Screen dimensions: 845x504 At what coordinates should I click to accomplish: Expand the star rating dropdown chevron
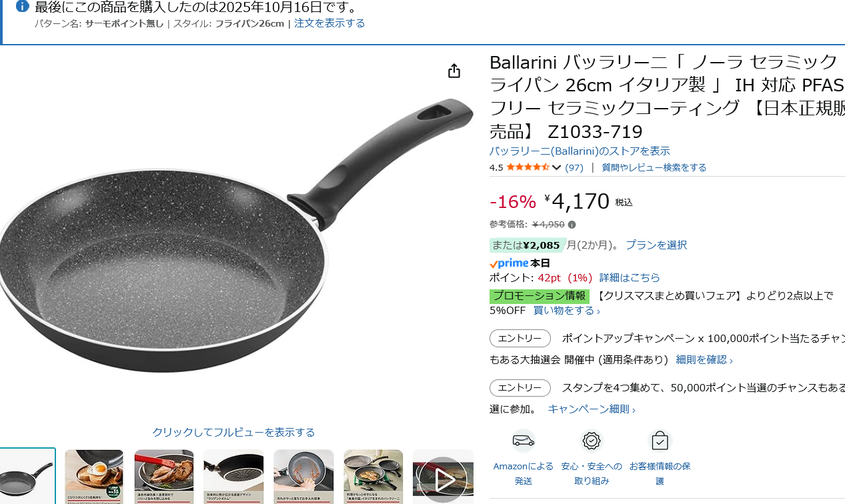(556, 167)
